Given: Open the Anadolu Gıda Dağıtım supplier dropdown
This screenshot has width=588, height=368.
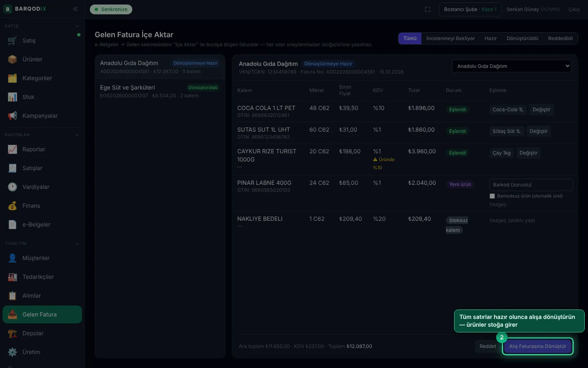Looking at the screenshot, I should tap(512, 66).
